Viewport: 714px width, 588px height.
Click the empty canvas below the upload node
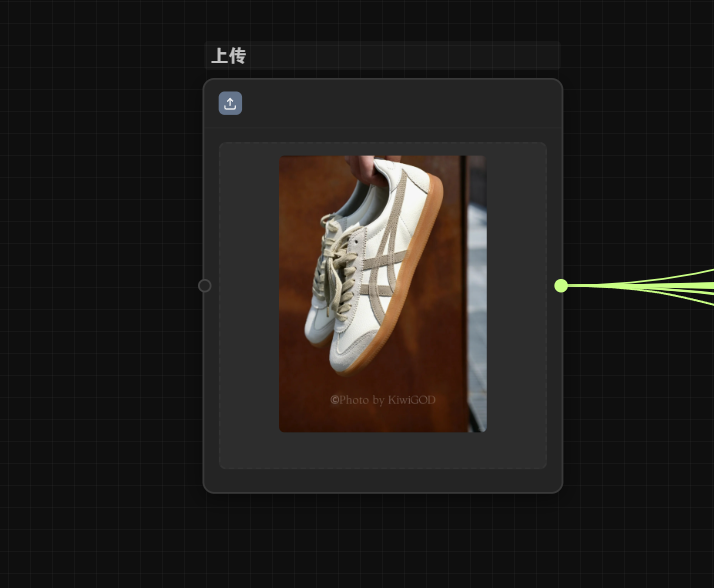point(382,540)
